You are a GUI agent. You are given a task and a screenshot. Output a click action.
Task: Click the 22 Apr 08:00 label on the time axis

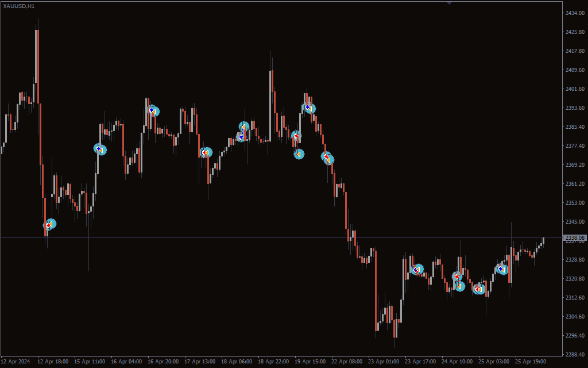click(x=348, y=362)
